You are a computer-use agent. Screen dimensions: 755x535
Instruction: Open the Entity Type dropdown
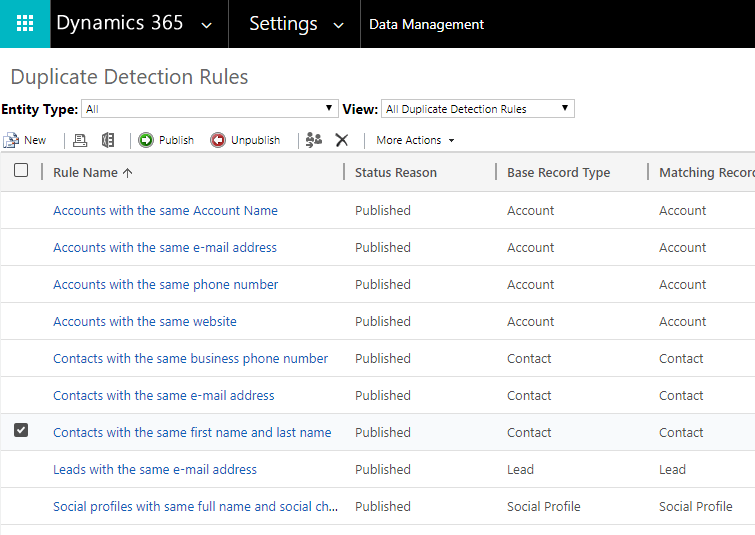(211, 109)
